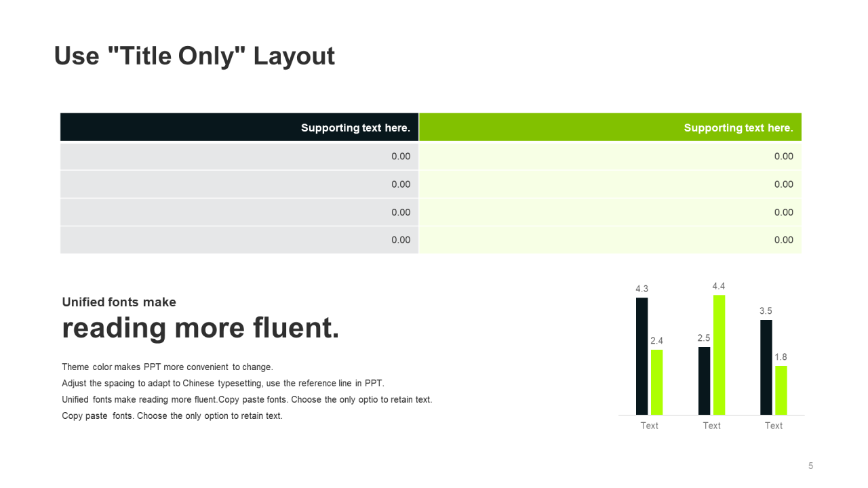Click the middle "Text" axis label

711,426
